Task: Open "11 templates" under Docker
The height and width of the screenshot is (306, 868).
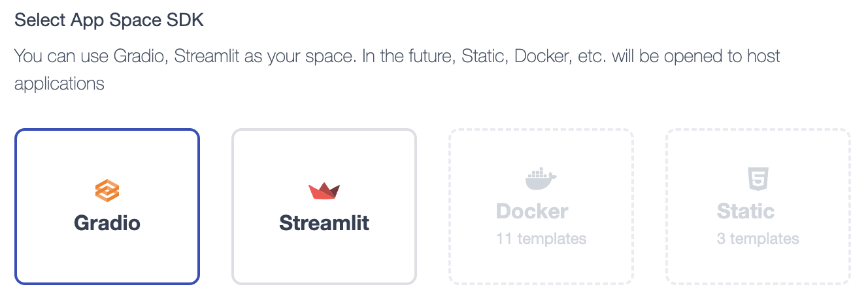Action: 541,239
